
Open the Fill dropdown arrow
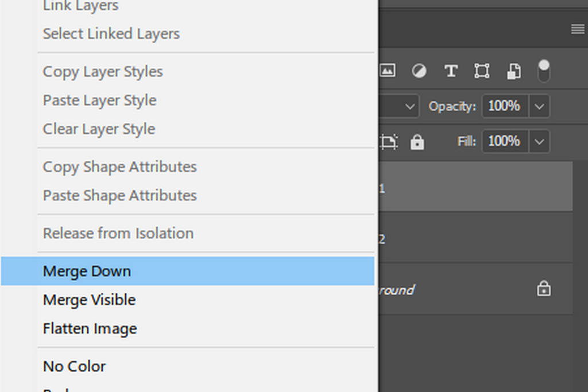pos(539,142)
